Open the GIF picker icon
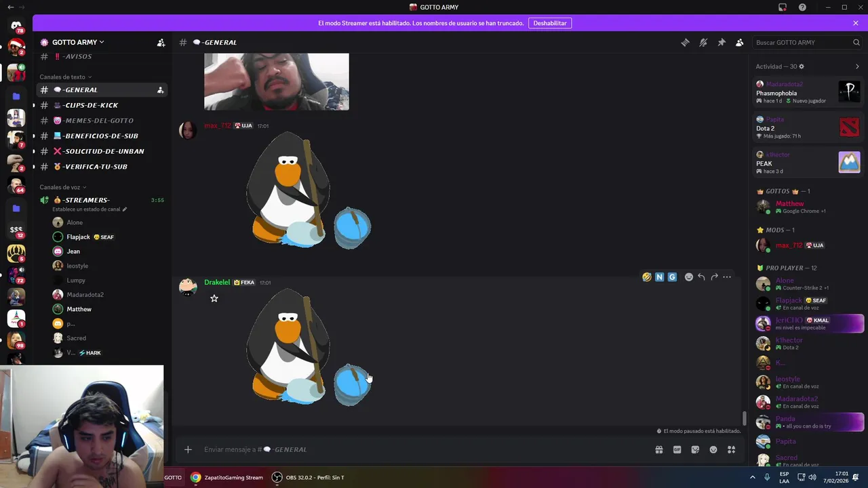 click(x=677, y=449)
